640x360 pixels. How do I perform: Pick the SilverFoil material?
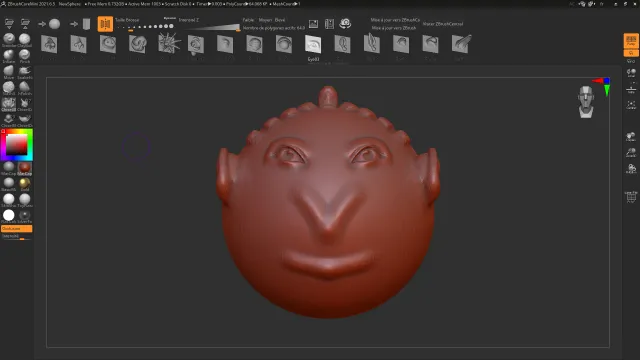tap(24, 216)
